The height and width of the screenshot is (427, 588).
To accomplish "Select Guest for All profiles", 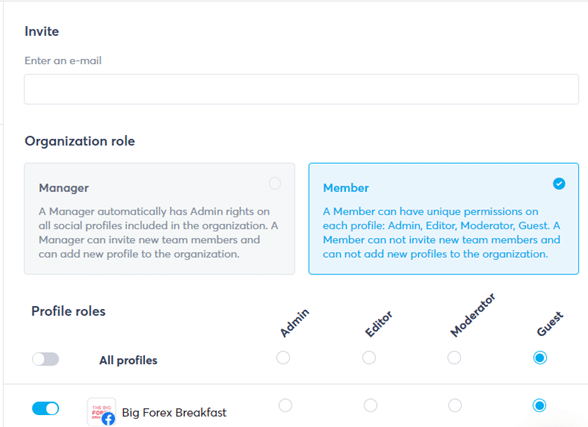I will pos(540,358).
